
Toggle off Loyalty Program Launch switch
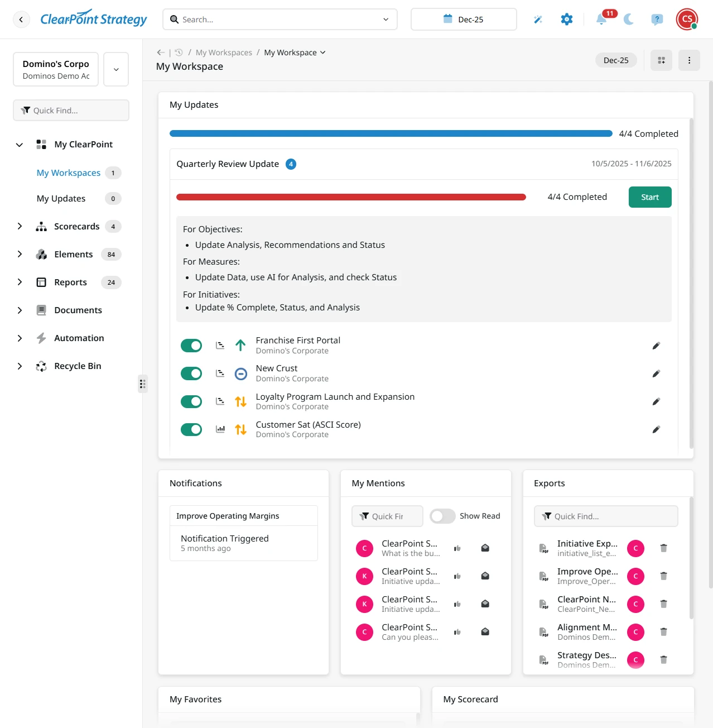click(x=191, y=401)
